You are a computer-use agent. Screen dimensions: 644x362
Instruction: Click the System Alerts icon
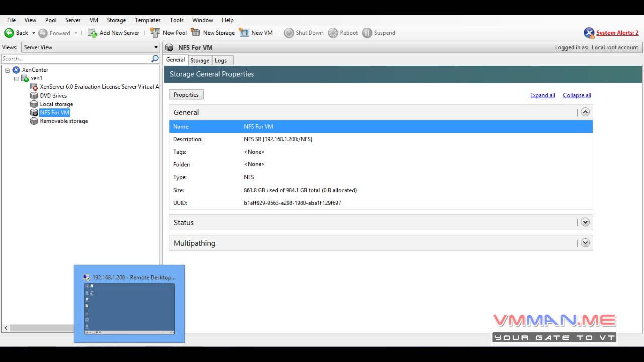589,33
